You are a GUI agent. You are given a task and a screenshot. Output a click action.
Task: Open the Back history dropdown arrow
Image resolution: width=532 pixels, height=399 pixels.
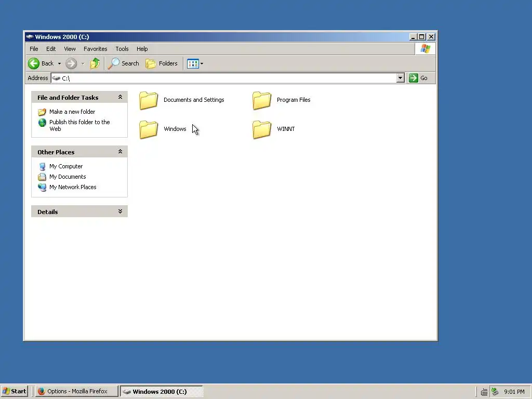click(59, 63)
